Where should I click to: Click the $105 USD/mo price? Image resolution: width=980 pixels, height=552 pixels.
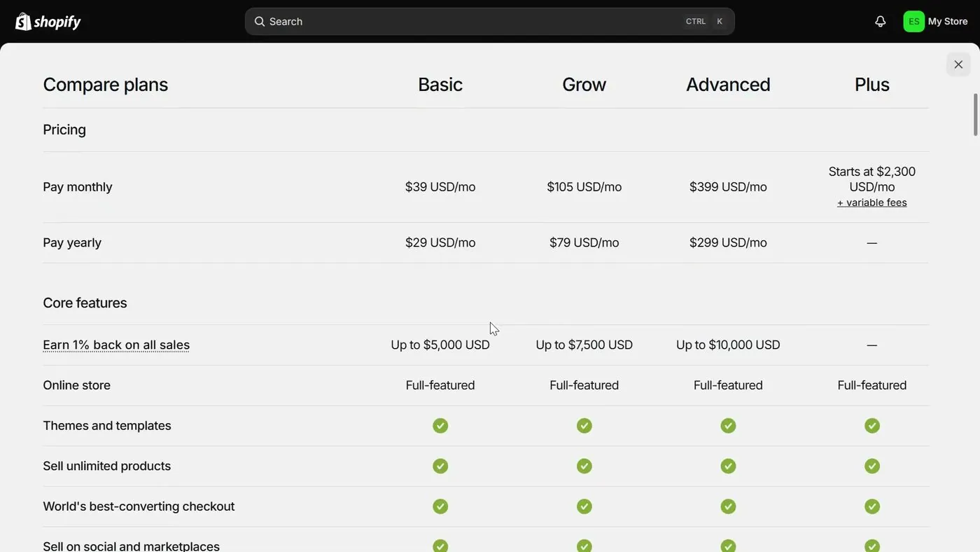point(584,187)
